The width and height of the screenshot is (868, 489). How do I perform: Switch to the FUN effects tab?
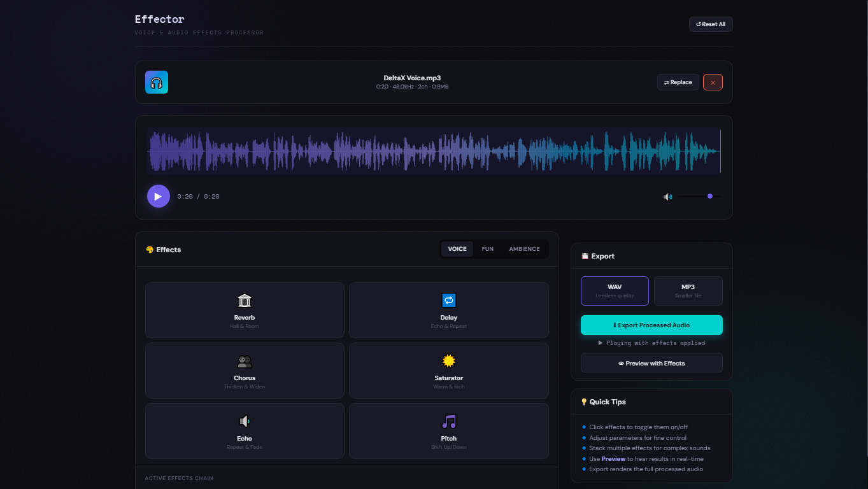[487, 248]
